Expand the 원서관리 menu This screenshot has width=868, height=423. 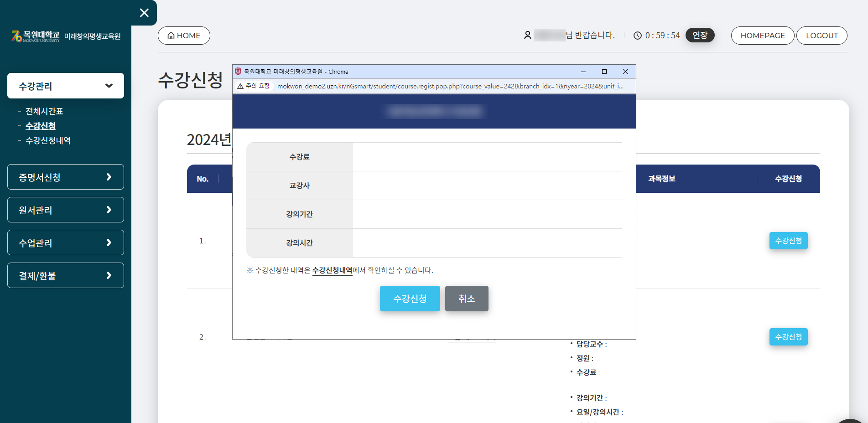[66, 210]
